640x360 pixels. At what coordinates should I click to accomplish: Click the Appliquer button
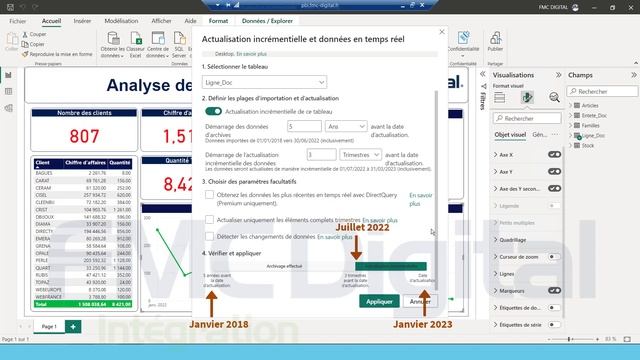pos(379,301)
